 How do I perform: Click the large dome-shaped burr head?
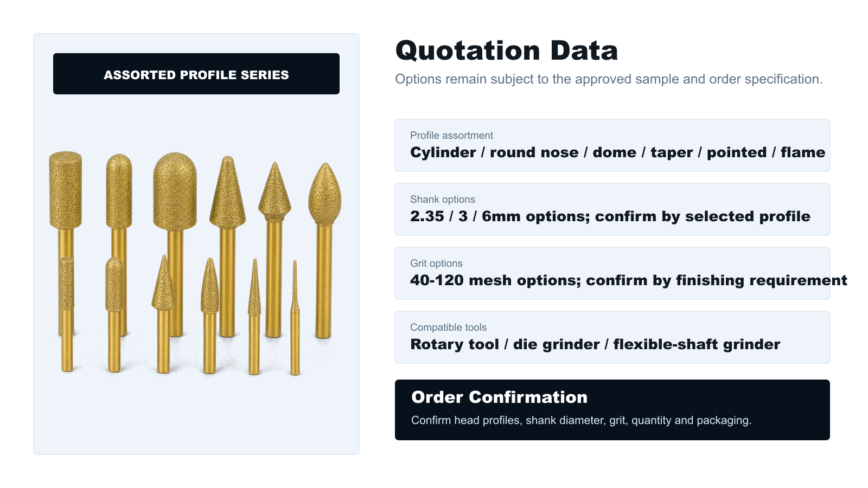(x=175, y=191)
